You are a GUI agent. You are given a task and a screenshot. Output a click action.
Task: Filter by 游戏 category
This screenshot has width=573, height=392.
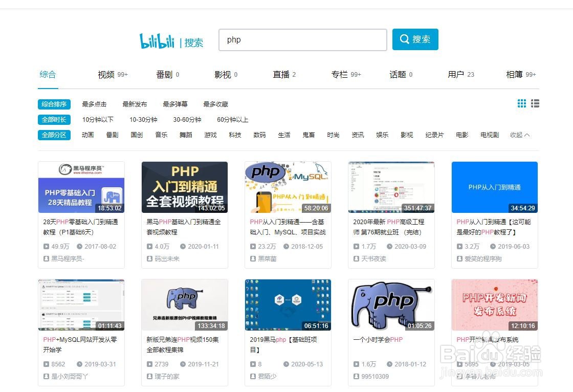(x=210, y=135)
